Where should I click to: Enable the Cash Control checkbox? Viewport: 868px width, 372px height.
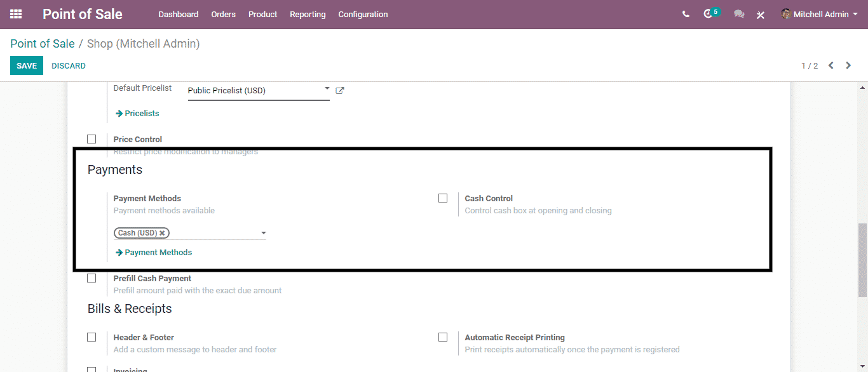tap(443, 198)
